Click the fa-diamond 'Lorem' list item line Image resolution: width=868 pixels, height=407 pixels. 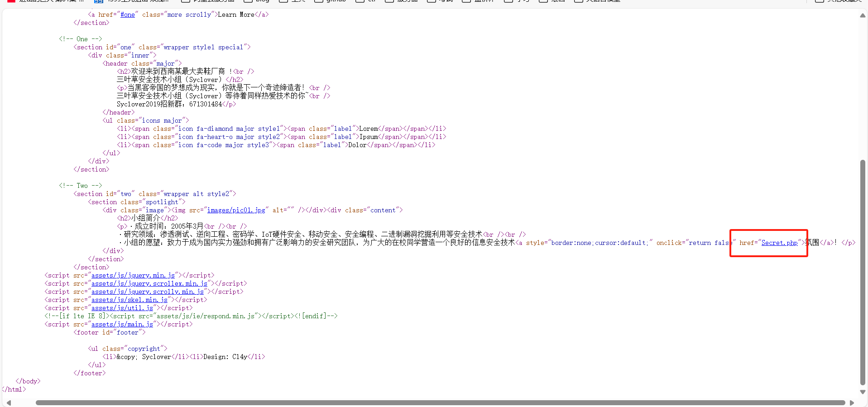(282, 129)
